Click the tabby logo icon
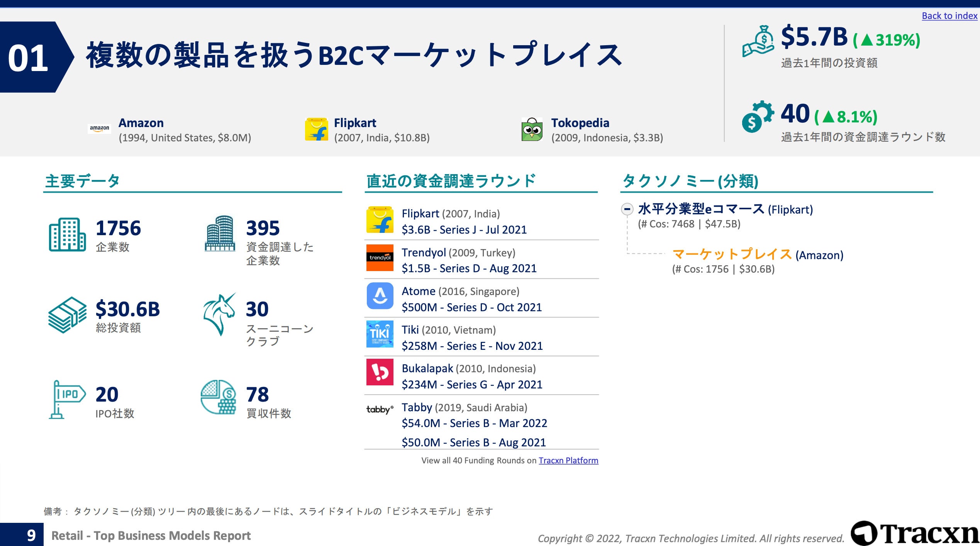The image size is (980, 546). [x=380, y=409]
